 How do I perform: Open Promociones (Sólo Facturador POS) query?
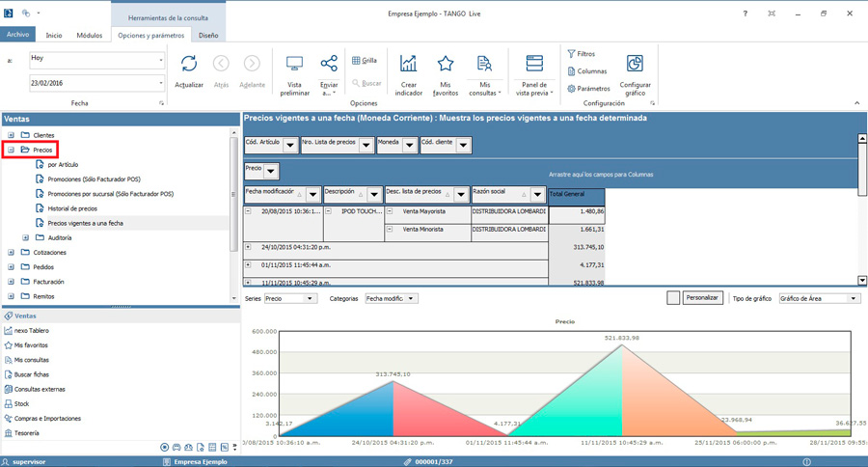click(95, 179)
